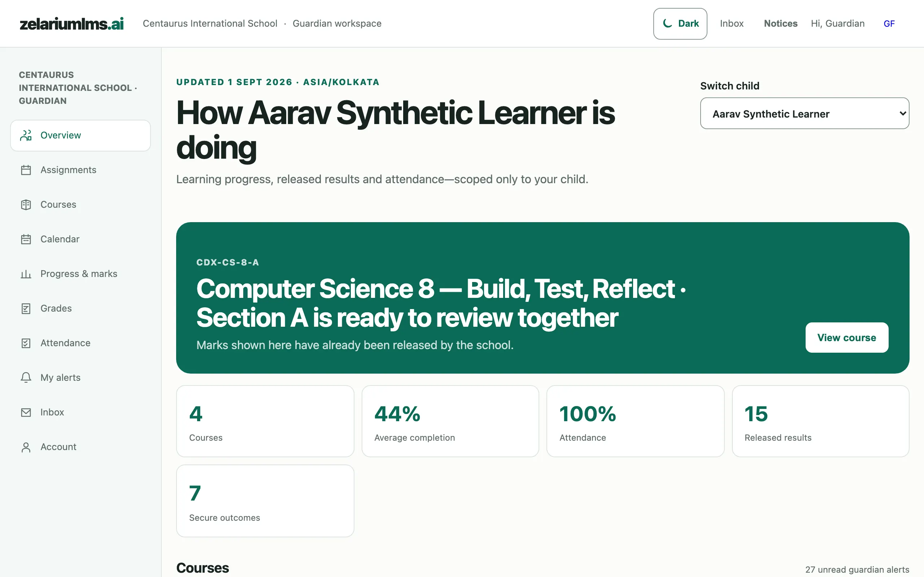Select the 44% Average completion card
The width and height of the screenshot is (924, 577).
[450, 421]
